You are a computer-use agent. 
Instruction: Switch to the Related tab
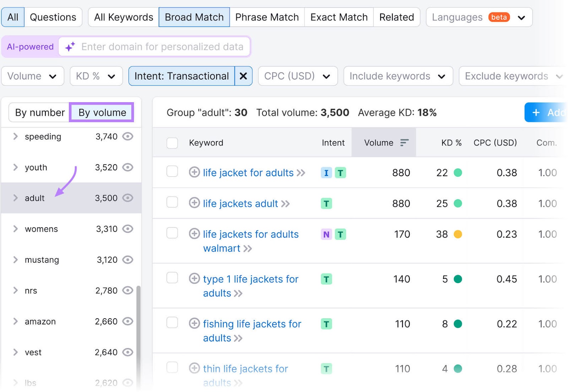click(397, 17)
